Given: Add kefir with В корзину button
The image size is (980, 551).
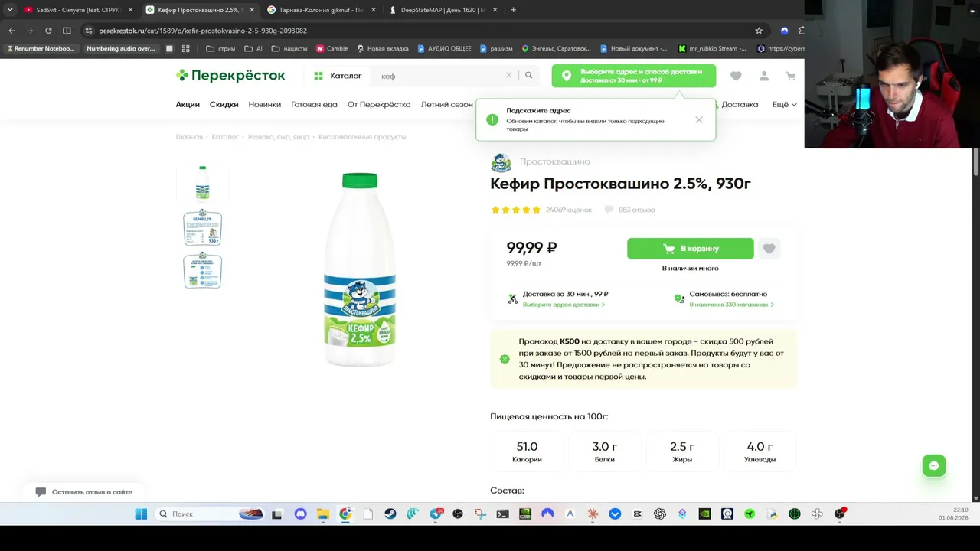Looking at the screenshot, I should pyautogui.click(x=690, y=249).
